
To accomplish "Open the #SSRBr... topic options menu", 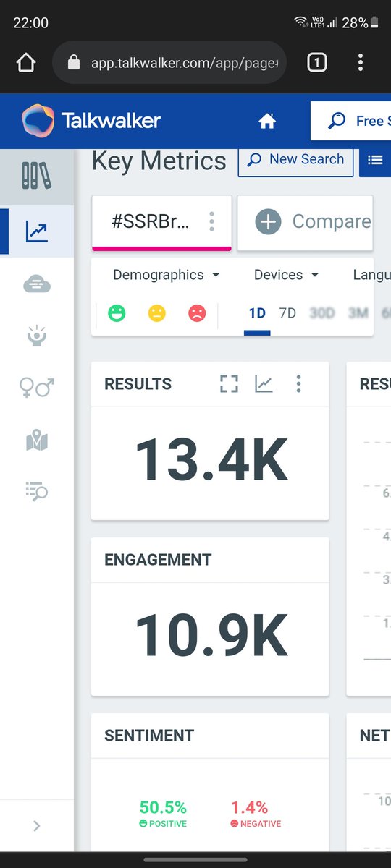I will (x=211, y=221).
